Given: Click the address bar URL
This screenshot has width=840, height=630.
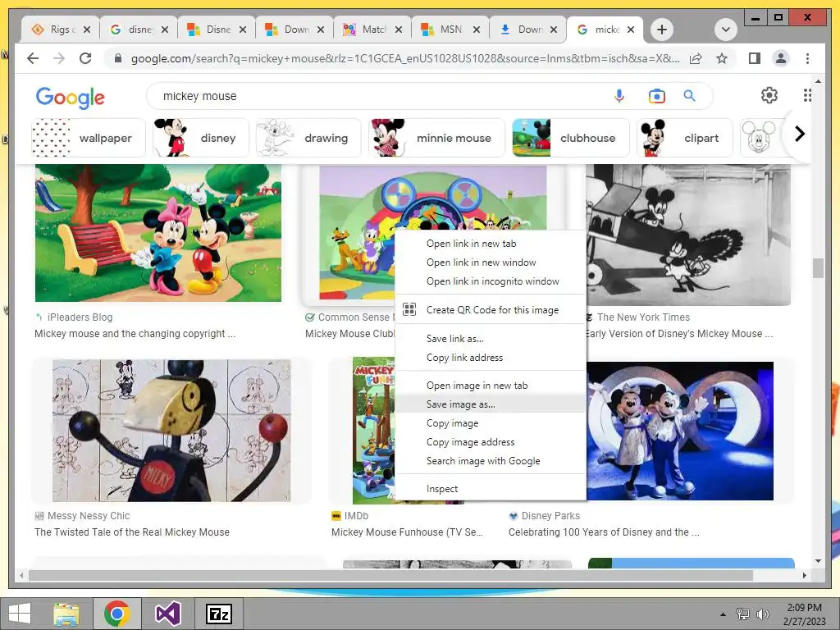Looking at the screenshot, I should pos(405,58).
